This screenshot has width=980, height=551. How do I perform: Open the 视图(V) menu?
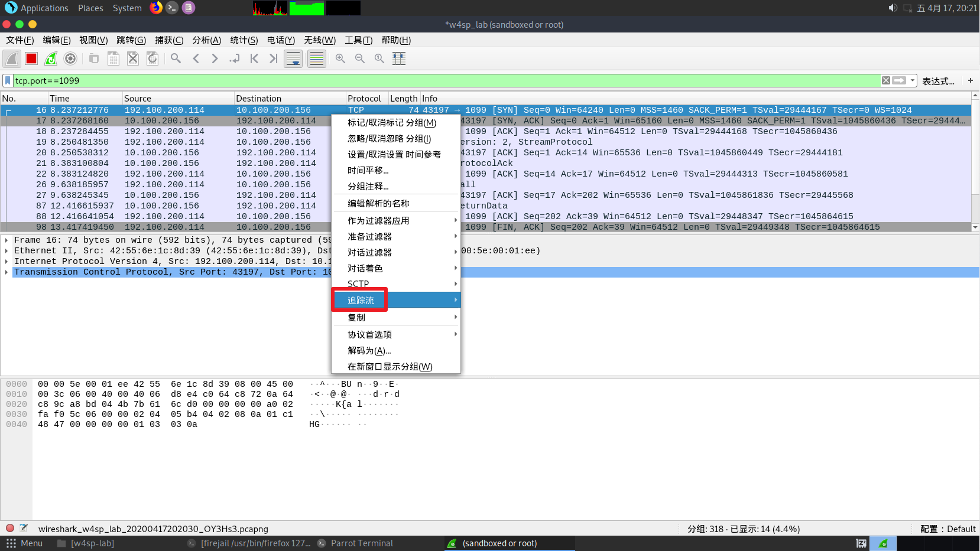coord(93,40)
